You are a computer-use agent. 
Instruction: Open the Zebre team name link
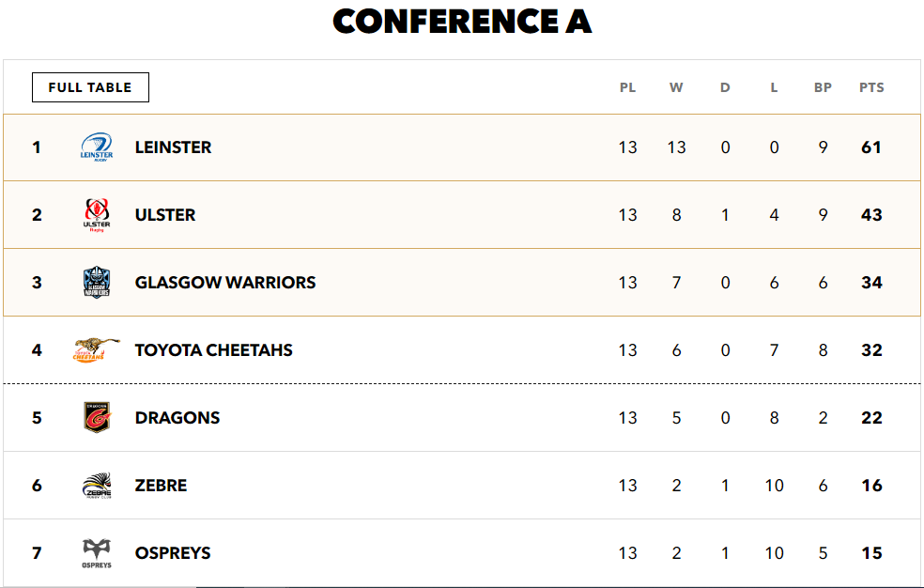pyautogui.click(x=161, y=486)
